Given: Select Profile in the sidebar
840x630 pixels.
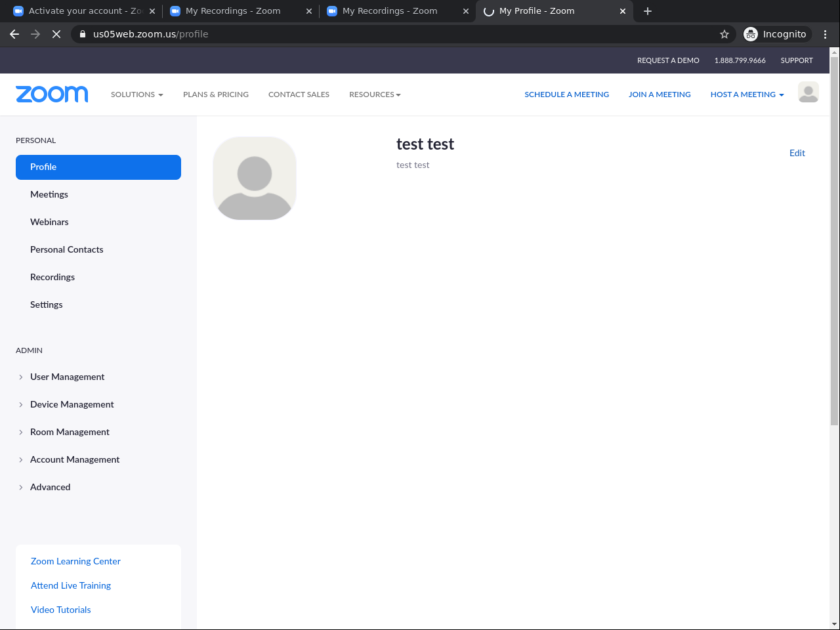Looking at the screenshot, I should coord(98,167).
